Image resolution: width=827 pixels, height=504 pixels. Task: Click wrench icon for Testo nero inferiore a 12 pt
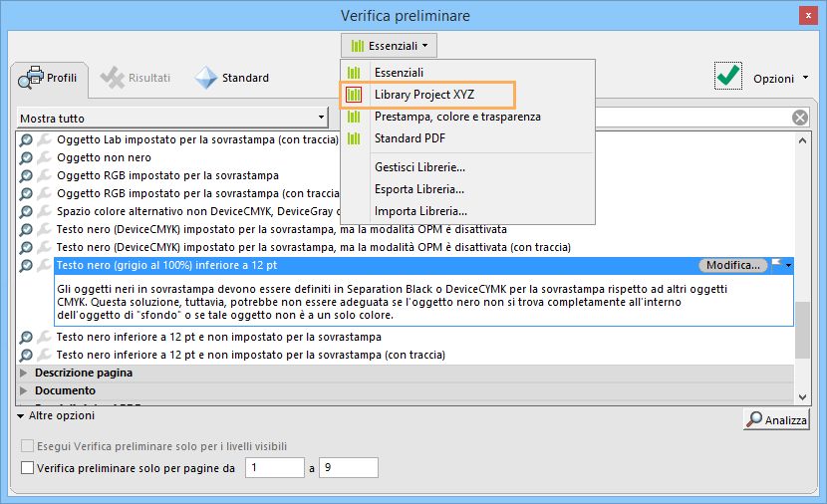pos(44,337)
